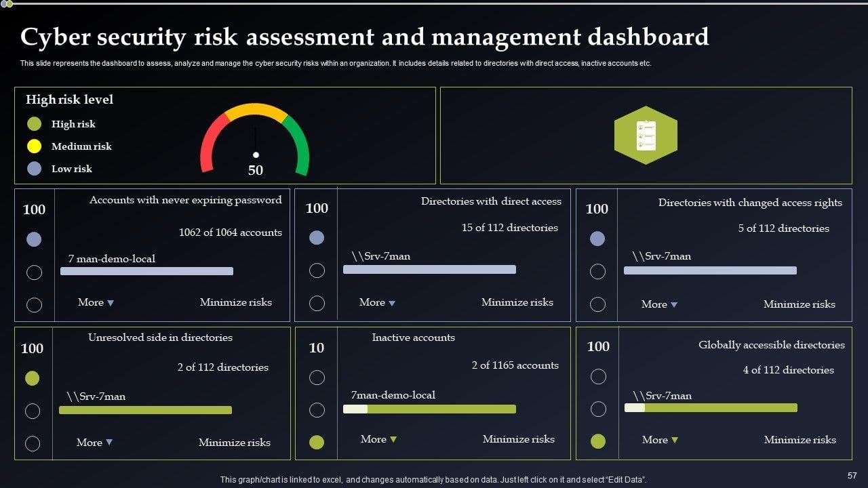Expand More under Directories with direct access

click(x=377, y=302)
